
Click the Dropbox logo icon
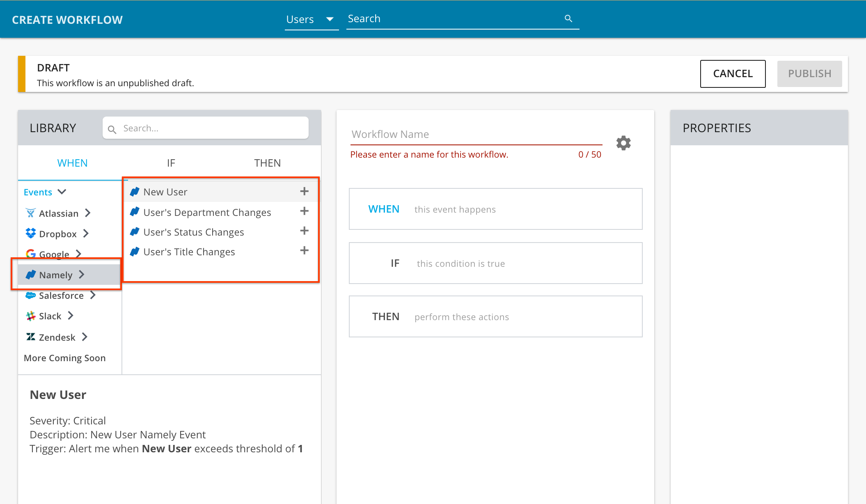[31, 233]
